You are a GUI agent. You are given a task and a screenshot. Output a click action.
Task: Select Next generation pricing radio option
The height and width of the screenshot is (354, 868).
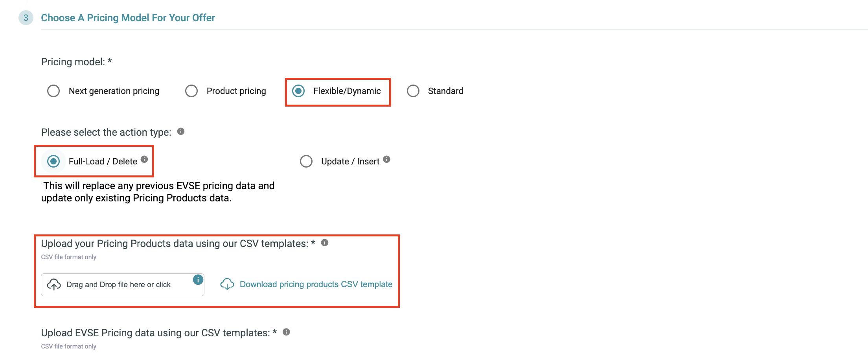(x=53, y=91)
